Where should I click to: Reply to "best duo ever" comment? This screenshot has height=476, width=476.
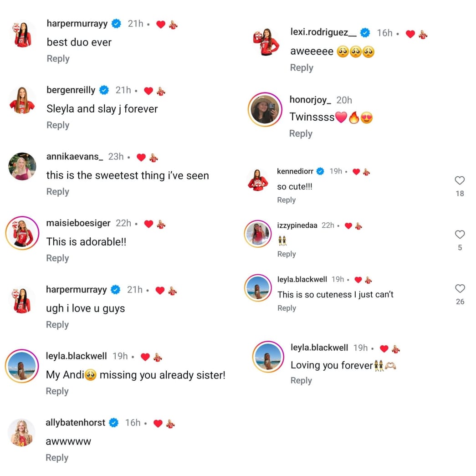pyautogui.click(x=58, y=59)
